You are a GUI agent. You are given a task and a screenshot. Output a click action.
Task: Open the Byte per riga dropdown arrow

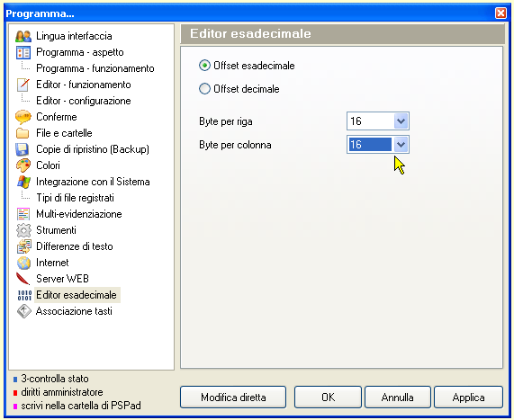(x=401, y=121)
